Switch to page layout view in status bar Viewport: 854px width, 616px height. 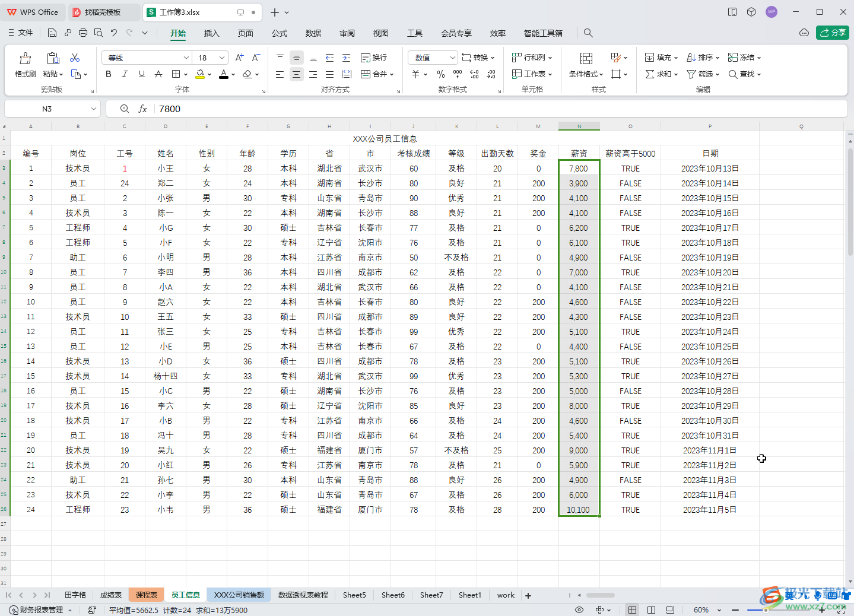651,610
